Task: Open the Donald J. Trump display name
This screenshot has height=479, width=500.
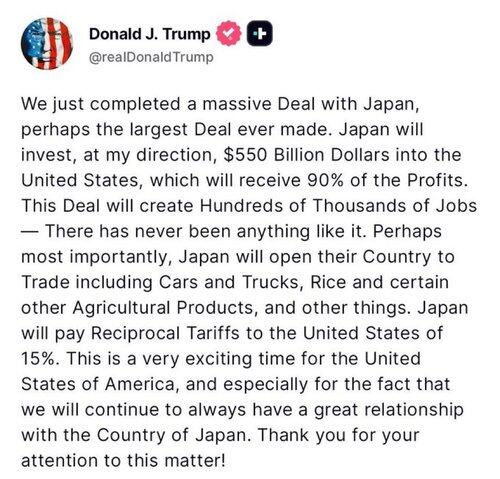Action: (x=150, y=34)
